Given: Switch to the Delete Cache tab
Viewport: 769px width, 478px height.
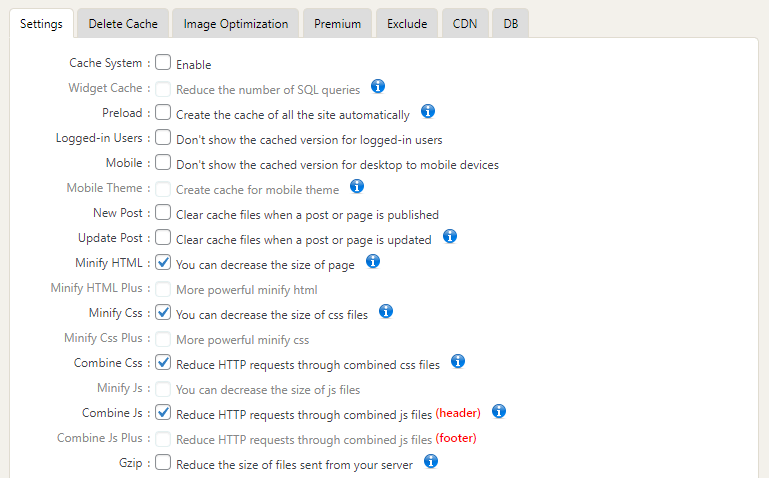Looking at the screenshot, I should point(123,23).
